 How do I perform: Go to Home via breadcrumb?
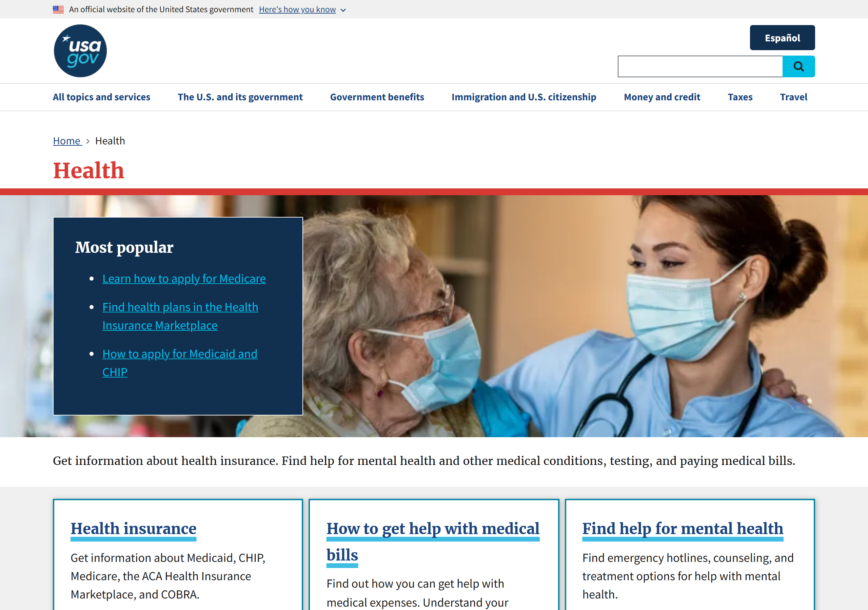pos(67,141)
